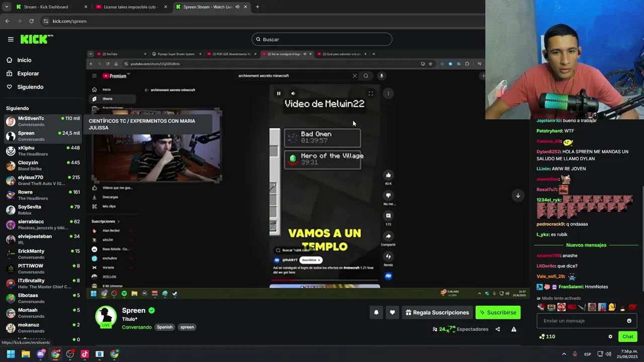The height and width of the screenshot is (362, 644).
Task: Open iTzBrutality channel in the sidebar
Action: (42, 284)
